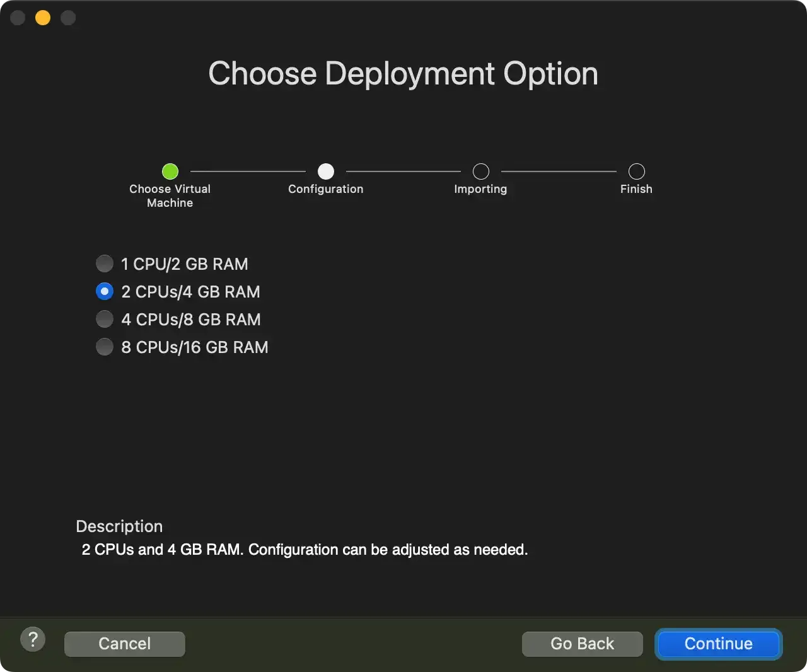Click the Finish step circle

coord(637,171)
